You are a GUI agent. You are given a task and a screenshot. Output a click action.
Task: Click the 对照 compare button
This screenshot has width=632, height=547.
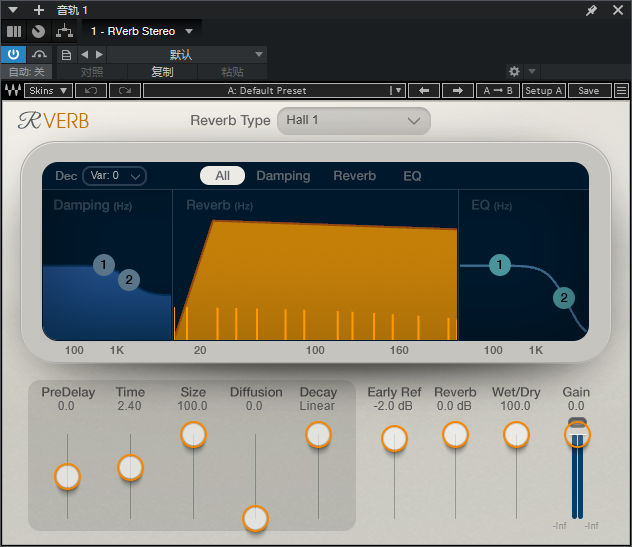pyautogui.click(x=92, y=72)
